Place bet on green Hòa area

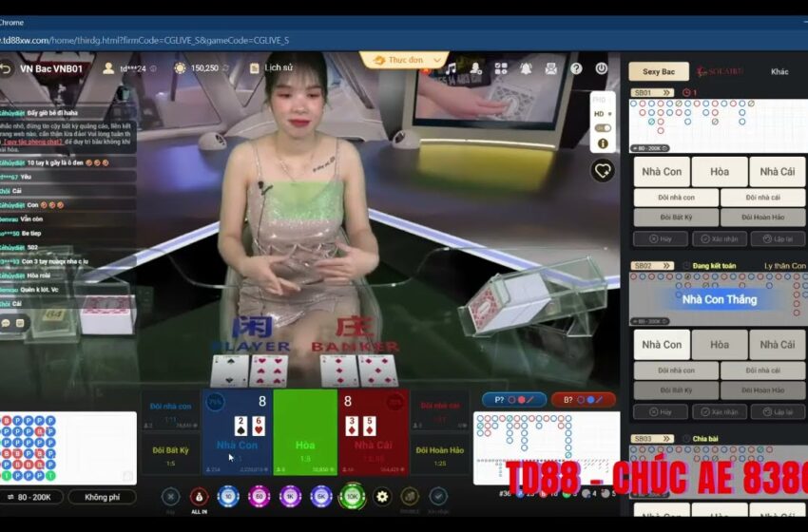coord(305,432)
